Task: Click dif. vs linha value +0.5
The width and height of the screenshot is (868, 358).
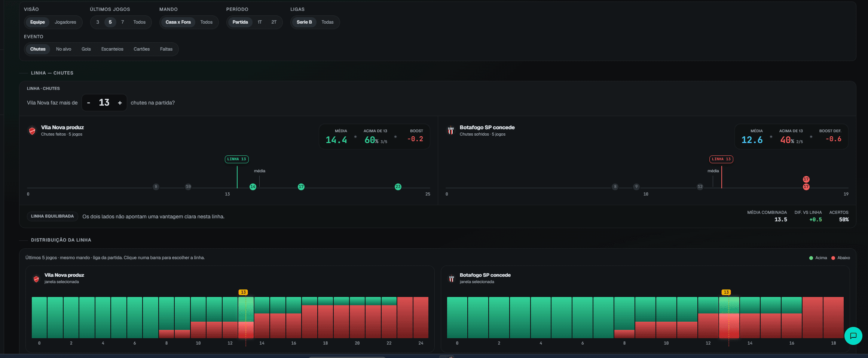Action: [x=816, y=220]
